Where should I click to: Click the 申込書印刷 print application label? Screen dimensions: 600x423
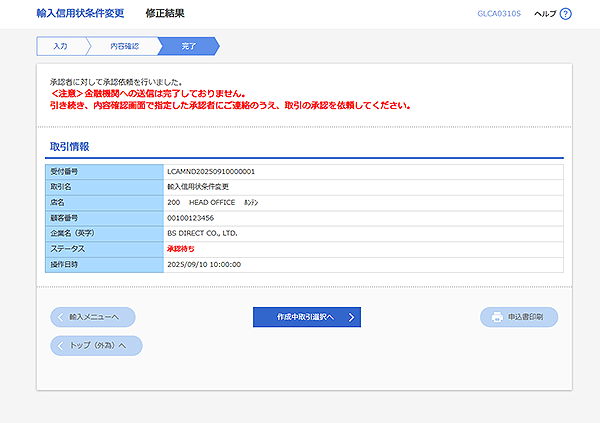tap(525, 317)
